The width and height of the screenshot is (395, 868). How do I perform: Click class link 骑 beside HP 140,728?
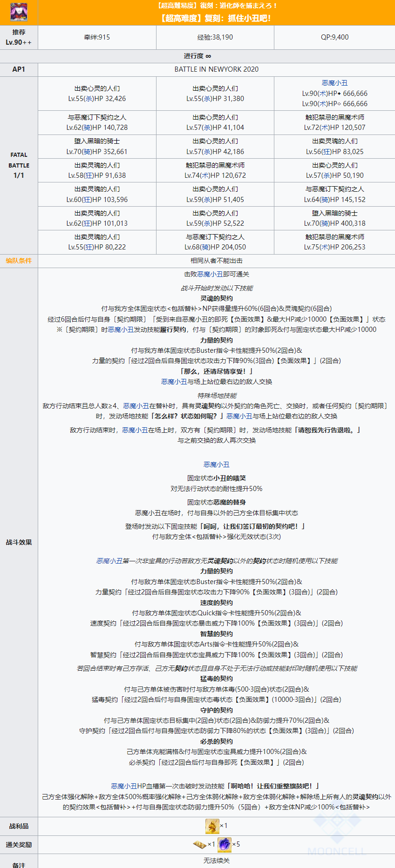click(x=87, y=128)
